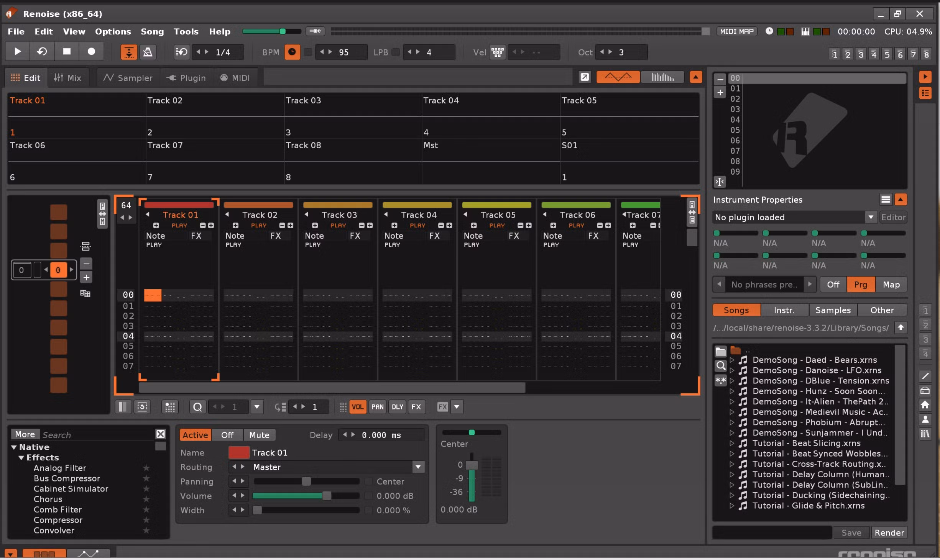This screenshot has width=940, height=560.
Task: Click the disk browser search magnifier icon
Action: (721, 366)
